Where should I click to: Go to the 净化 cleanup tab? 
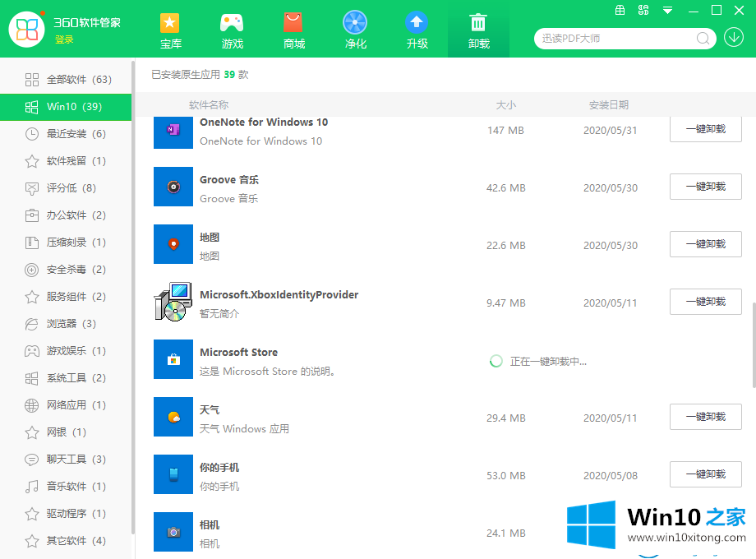click(355, 31)
